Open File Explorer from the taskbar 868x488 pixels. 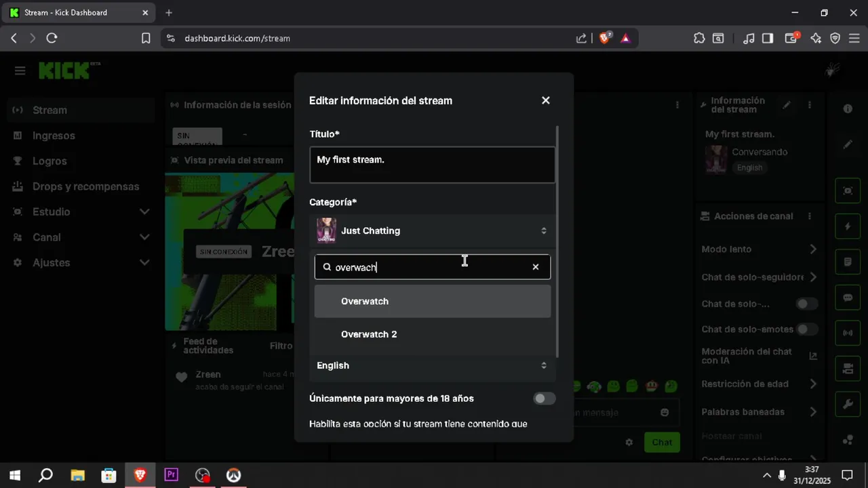coord(77,475)
